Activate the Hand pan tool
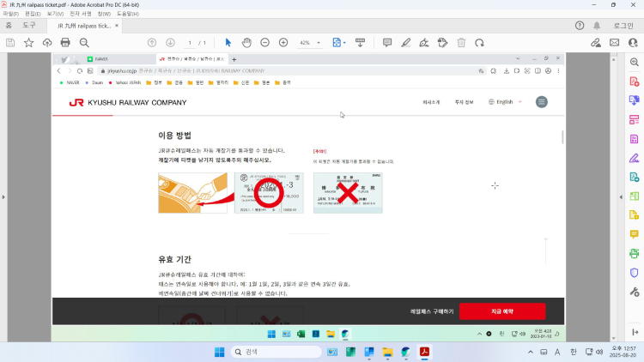The image size is (644, 362). pyautogui.click(x=246, y=43)
